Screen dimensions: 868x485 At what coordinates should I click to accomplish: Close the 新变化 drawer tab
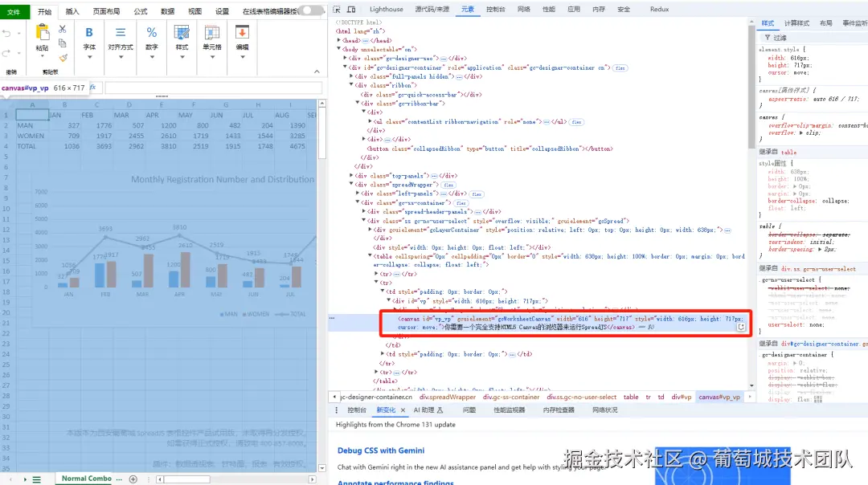pos(403,410)
